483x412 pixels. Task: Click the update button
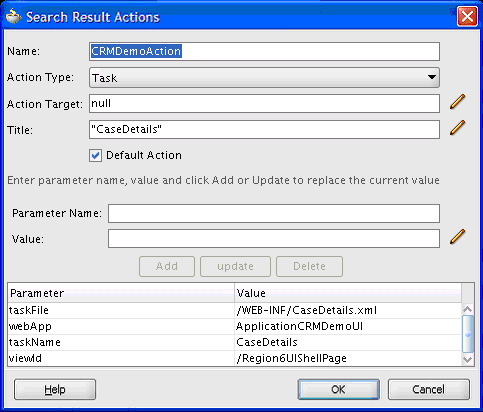pos(235,266)
